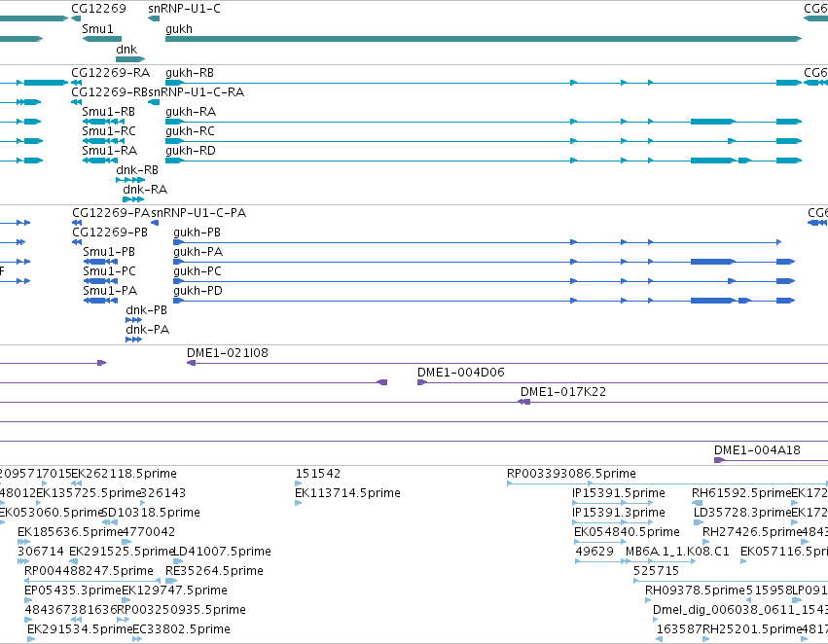Select EST EK185636.5prime
Image resolution: width=828 pixels, height=644 pixels.
point(23,542)
